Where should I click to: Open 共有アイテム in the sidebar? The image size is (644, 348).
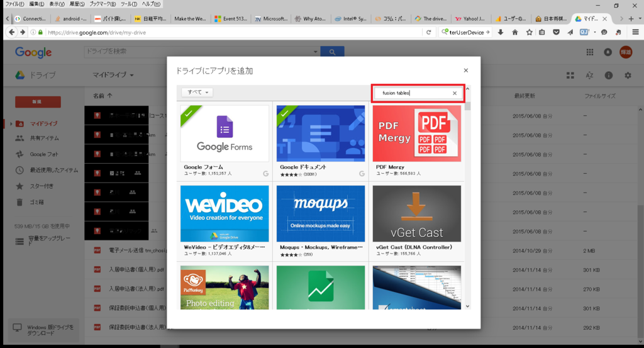pos(44,138)
